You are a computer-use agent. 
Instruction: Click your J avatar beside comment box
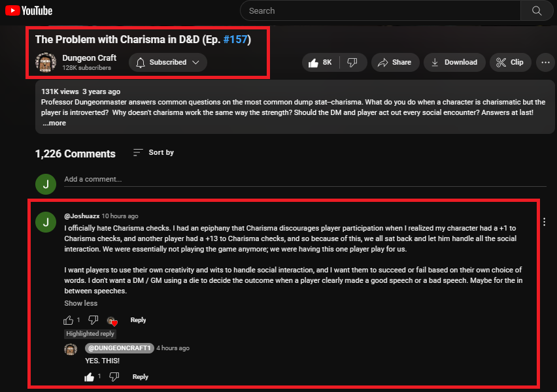click(46, 184)
